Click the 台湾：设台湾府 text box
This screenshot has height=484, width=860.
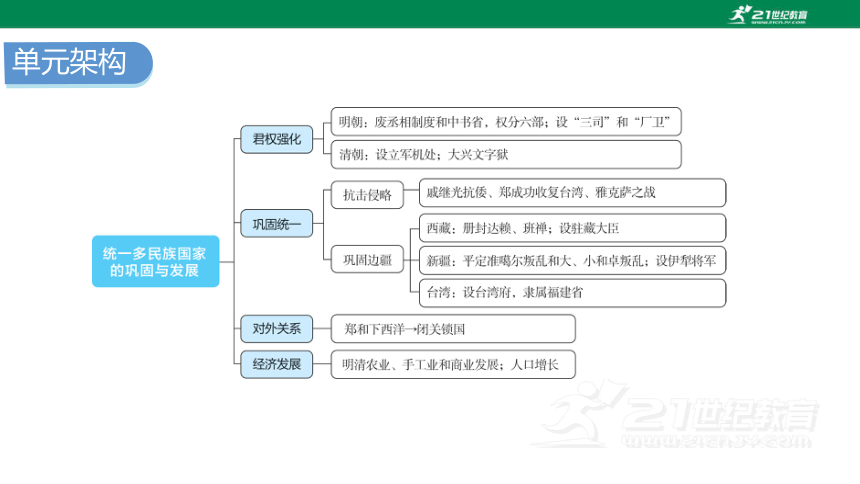pos(573,292)
